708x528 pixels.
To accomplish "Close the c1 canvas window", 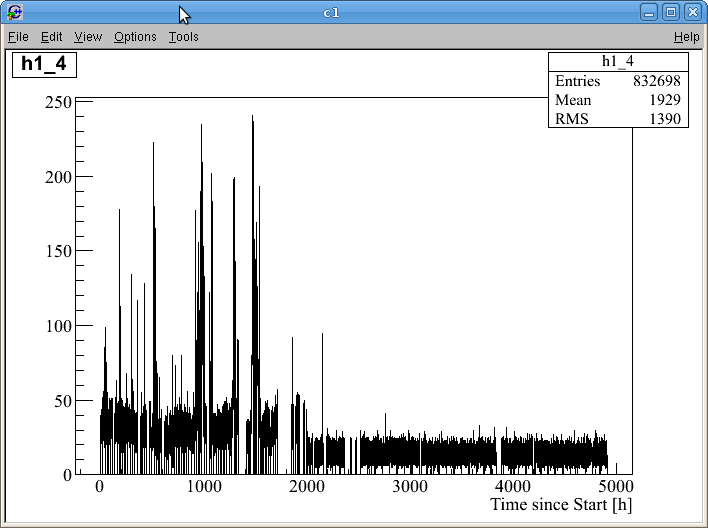I will (x=693, y=12).
